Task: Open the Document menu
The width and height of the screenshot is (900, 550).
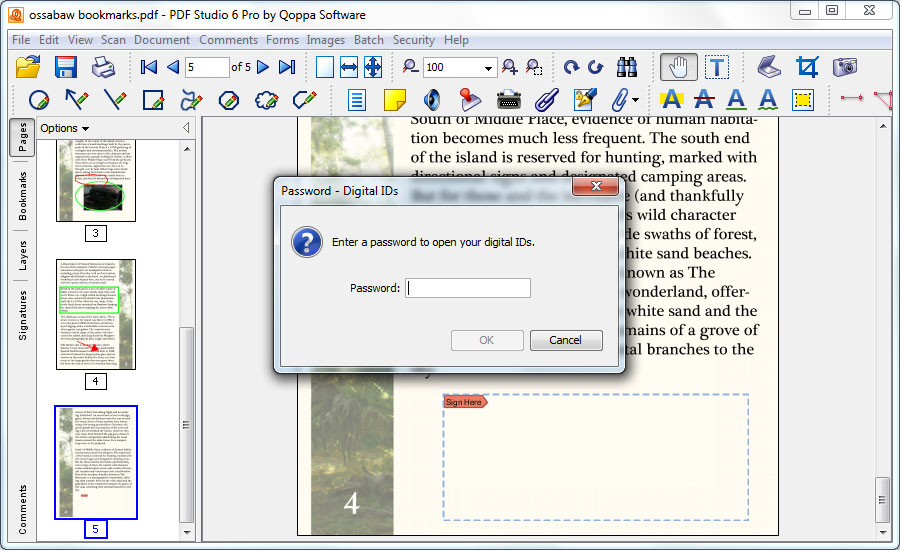Action: click(x=162, y=40)
